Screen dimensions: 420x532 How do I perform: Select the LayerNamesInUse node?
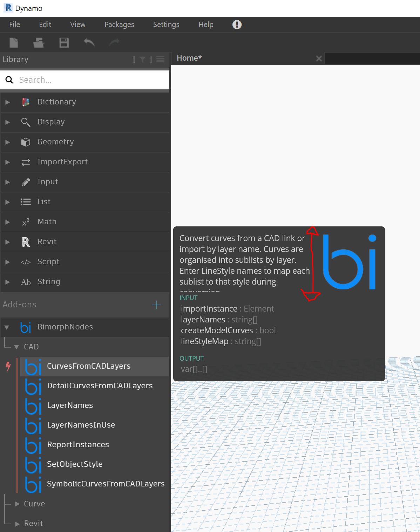[95, 425]
